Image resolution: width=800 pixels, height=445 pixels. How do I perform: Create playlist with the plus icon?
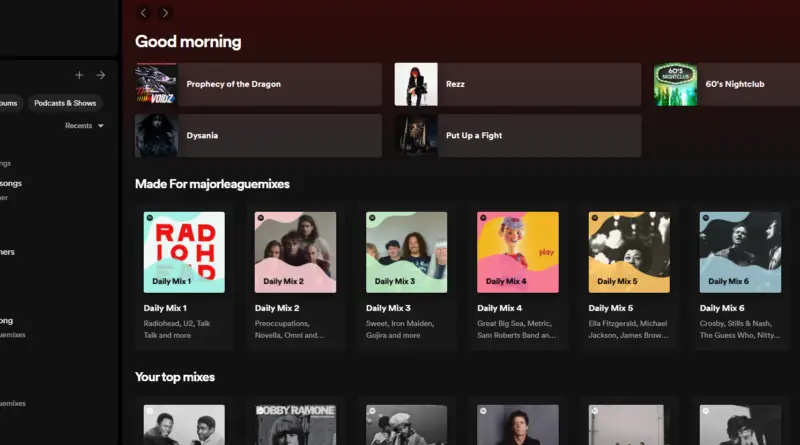79,75
